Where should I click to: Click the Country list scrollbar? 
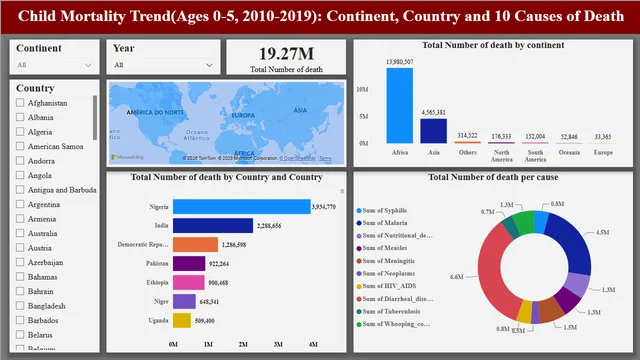[x=95, y=118]
